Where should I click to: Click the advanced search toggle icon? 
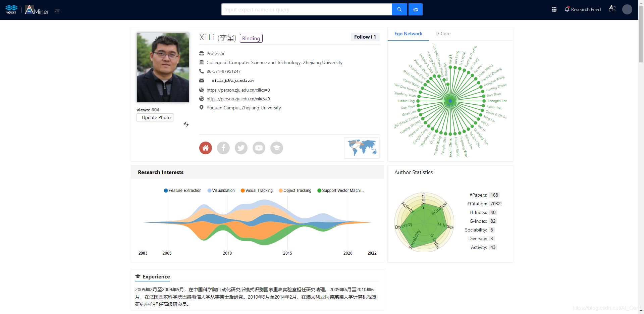pos(415,9)
